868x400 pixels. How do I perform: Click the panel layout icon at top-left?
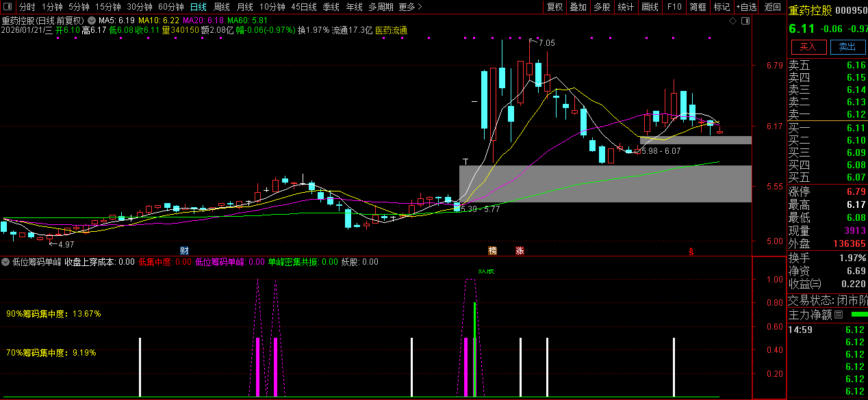(8, 7)
